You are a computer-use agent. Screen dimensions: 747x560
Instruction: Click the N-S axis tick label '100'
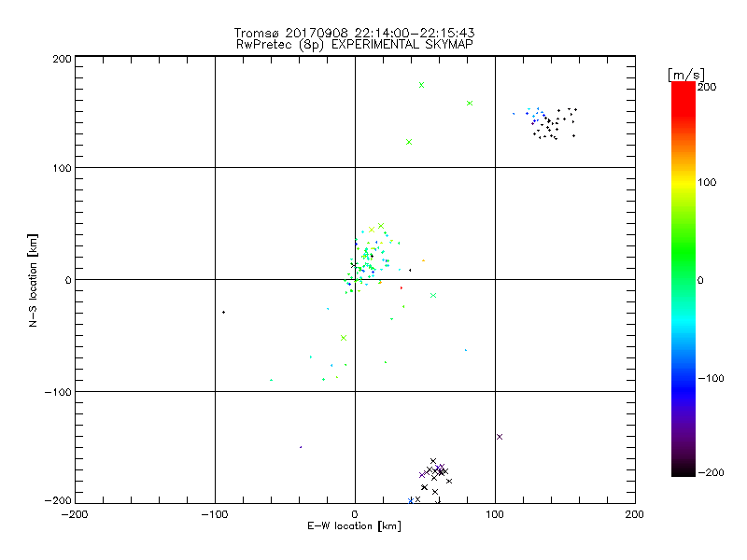click(x=62, y=168)
